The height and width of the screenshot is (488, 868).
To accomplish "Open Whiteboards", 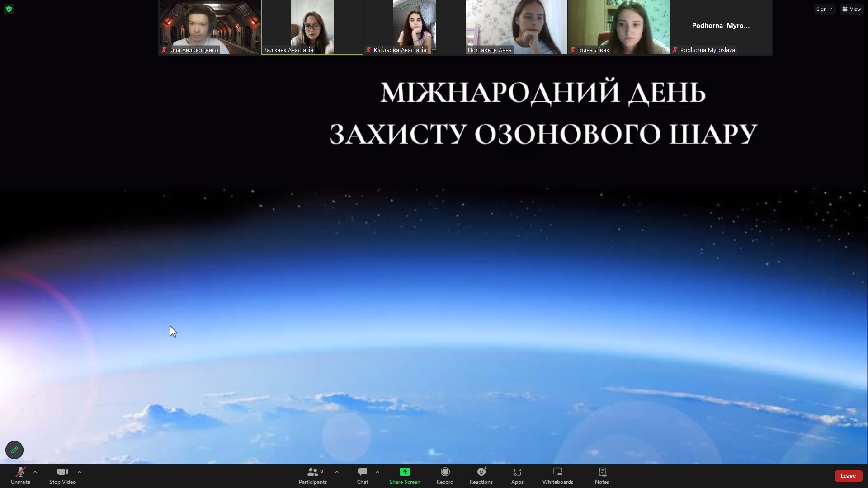I will coord(558,476).
